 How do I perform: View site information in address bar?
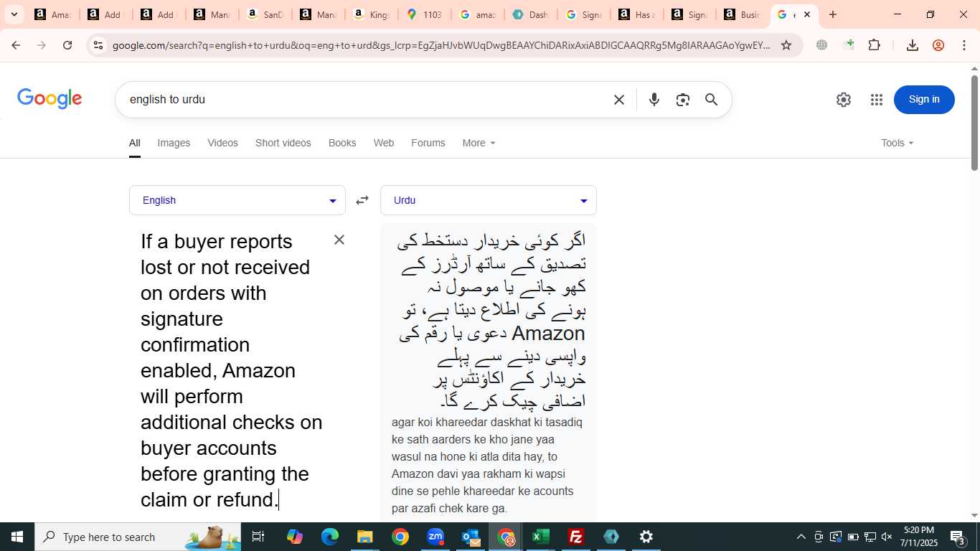point(98,45)
